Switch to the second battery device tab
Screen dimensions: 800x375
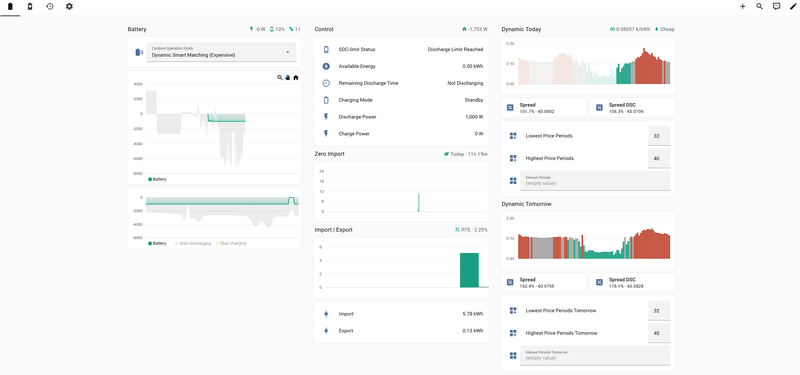30,7
